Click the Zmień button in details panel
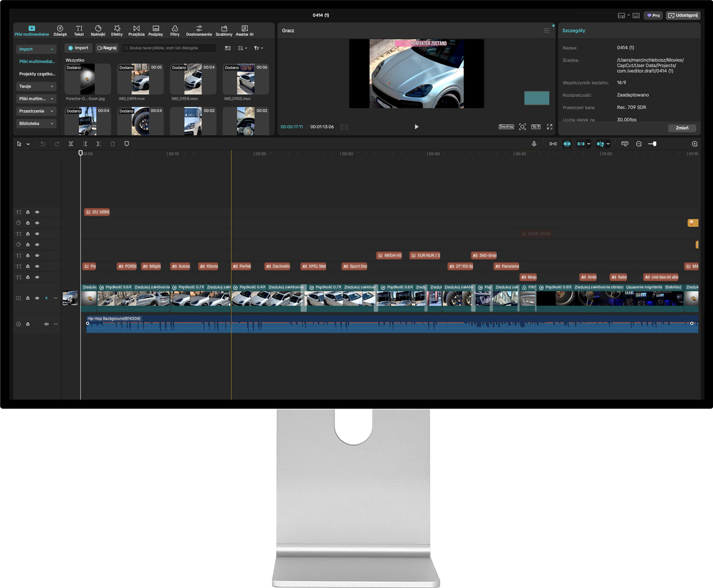This screenshot has width=713, height=588. pos(682,128)
